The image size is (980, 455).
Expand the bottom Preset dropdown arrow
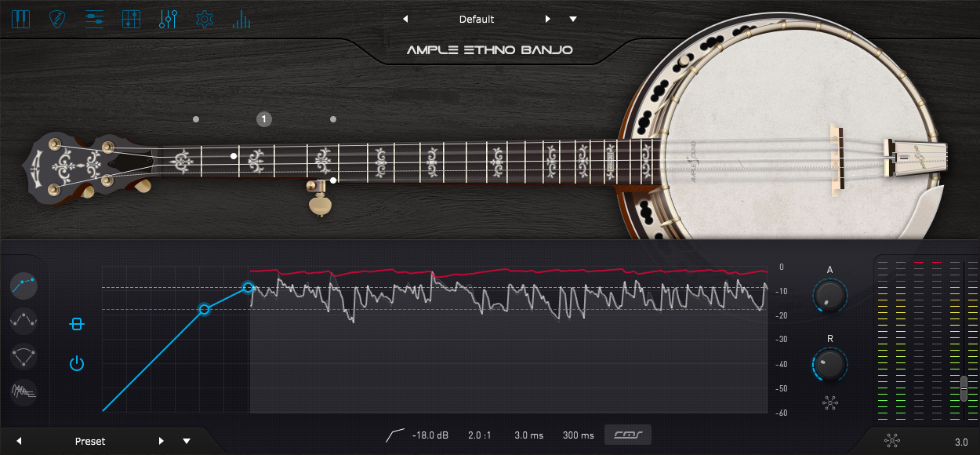(x=187, y=441)
